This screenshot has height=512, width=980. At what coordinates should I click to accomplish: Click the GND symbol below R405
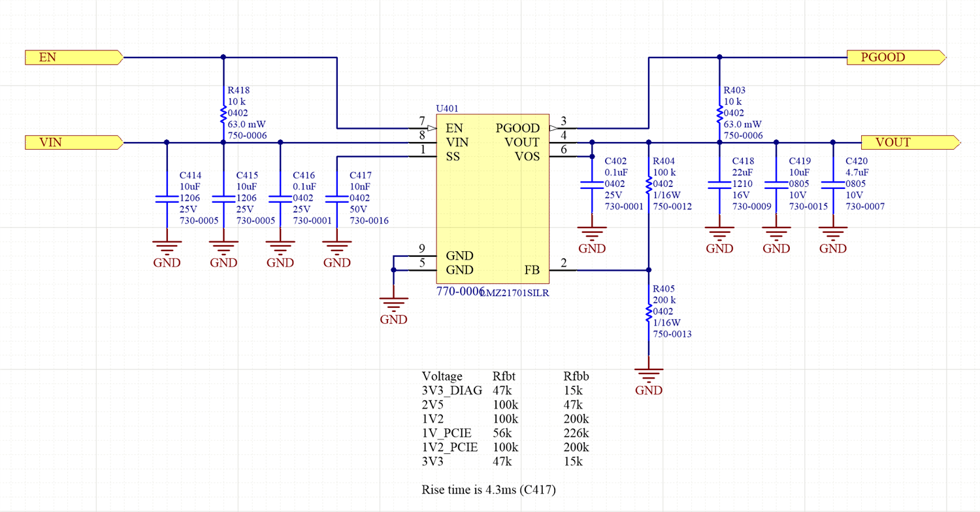tap(649, 383)
